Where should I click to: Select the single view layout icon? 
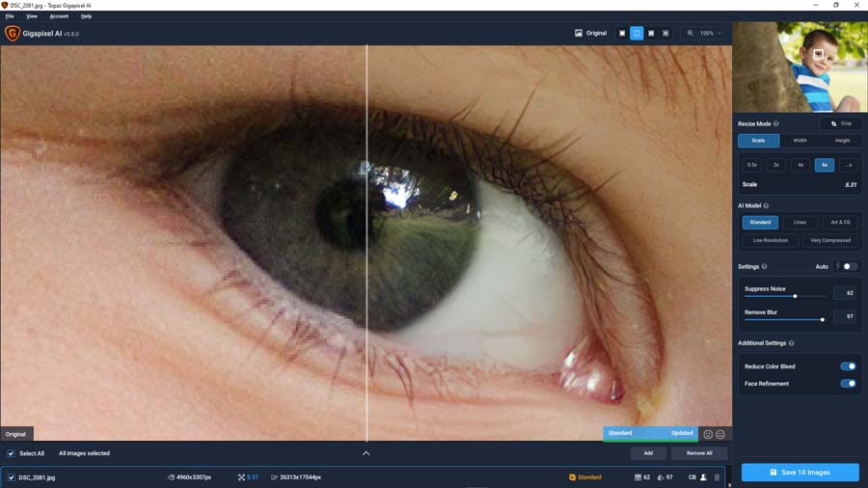pos(622,33)
